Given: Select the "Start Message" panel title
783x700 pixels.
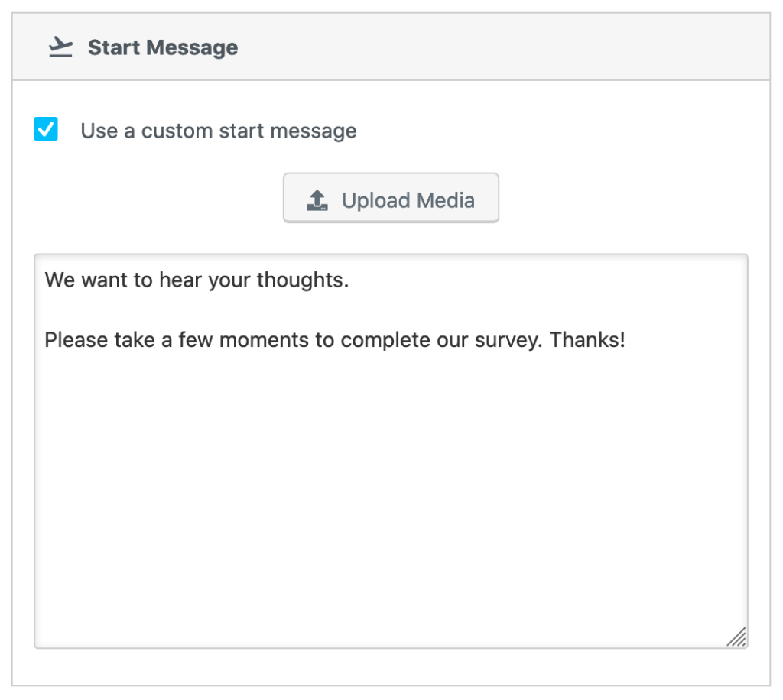Looking at the screenshot, I should pos(163,47).
